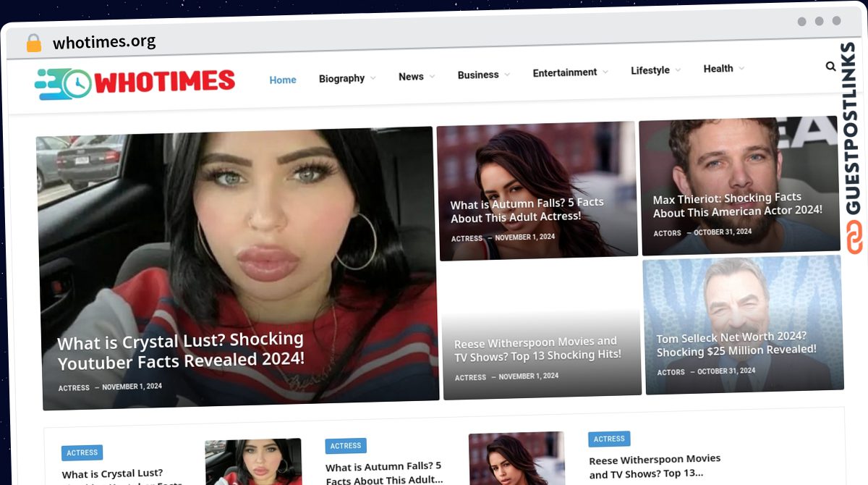The height and width of the screenshot is (485, 868).
Task: Open the Entertainment menu
Action: pos(565,72)
